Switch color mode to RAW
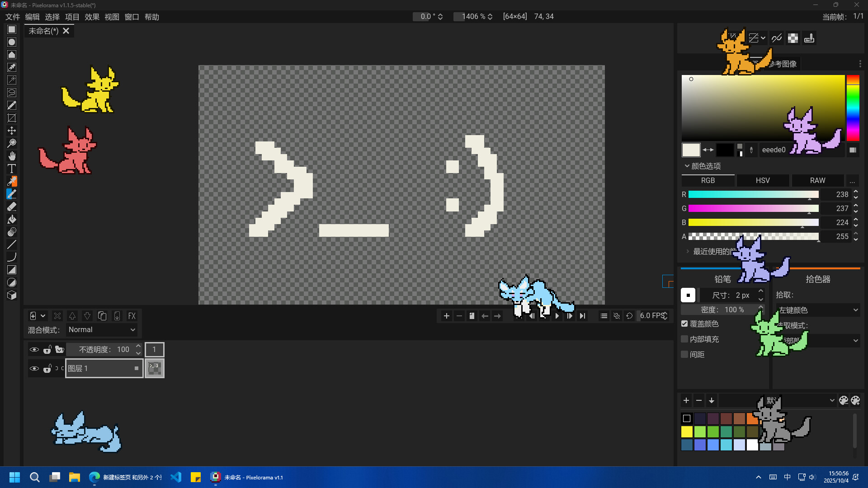 click(818, 180)
